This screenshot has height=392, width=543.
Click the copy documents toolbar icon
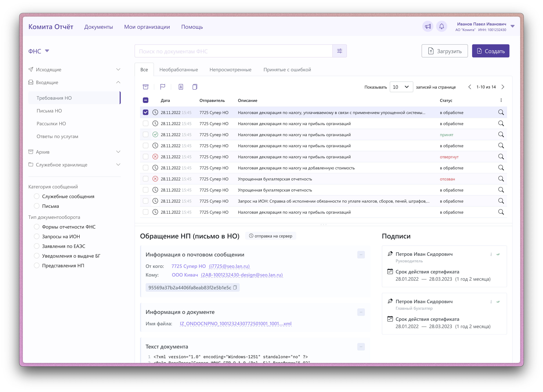click(x=195, y=87)
